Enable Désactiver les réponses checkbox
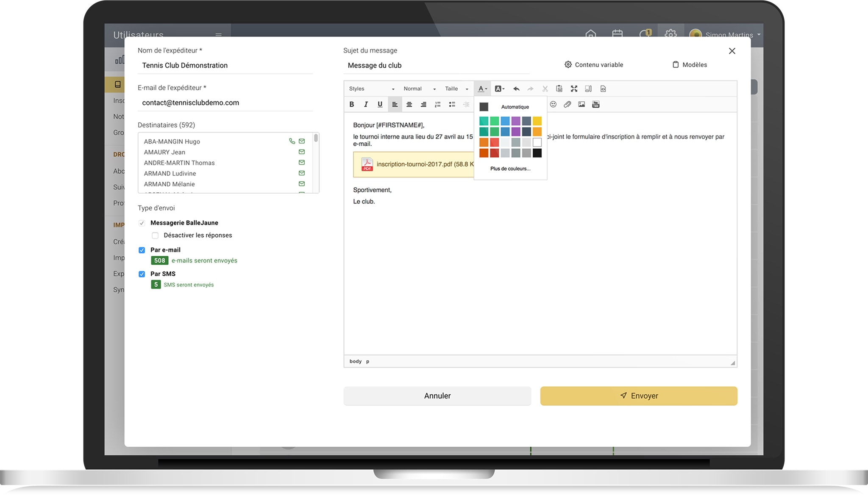Image resolution: width=868 pixels, height=496 pixels. tap(155, 236)
